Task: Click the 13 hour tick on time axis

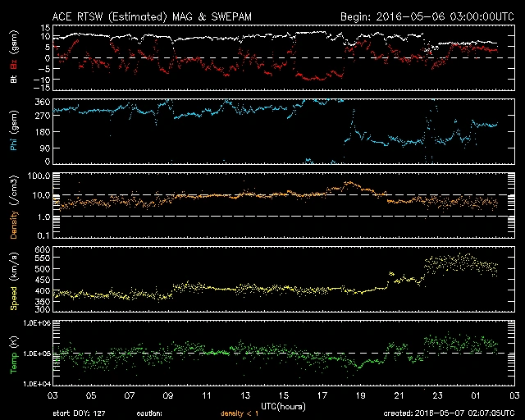Action: click(x=245, y=395)
